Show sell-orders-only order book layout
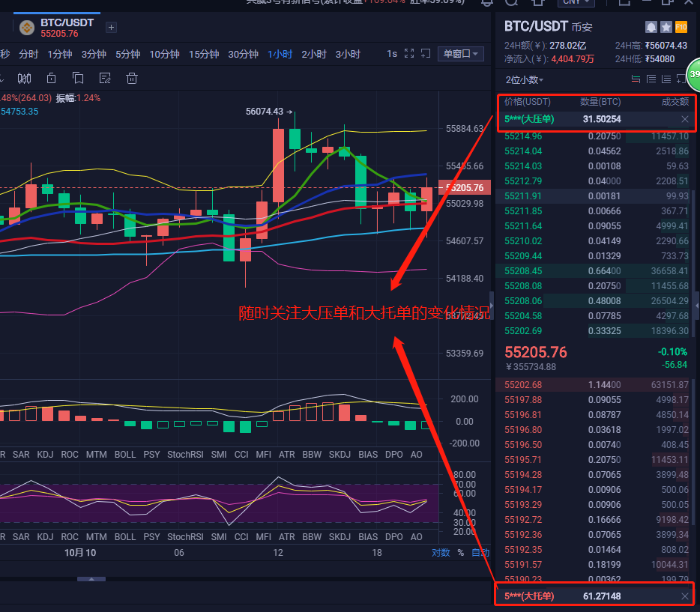 pyautogui.click(x=651, y=79)
